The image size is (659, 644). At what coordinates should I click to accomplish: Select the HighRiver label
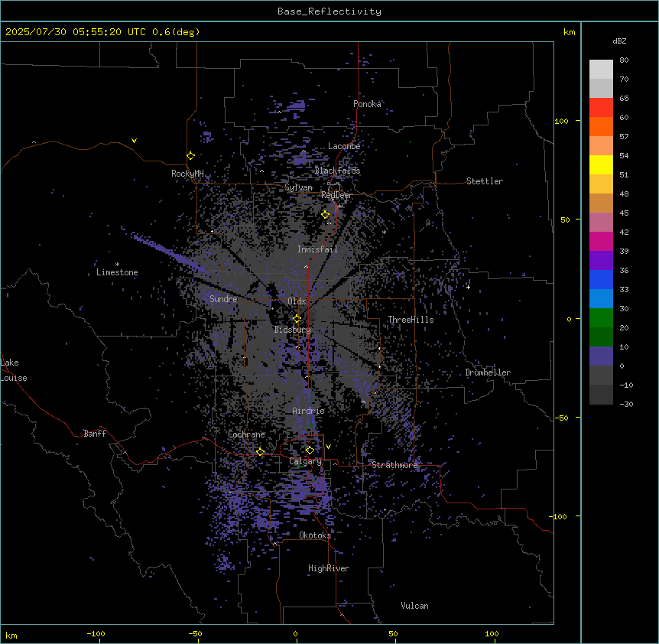tap(329, 568)
